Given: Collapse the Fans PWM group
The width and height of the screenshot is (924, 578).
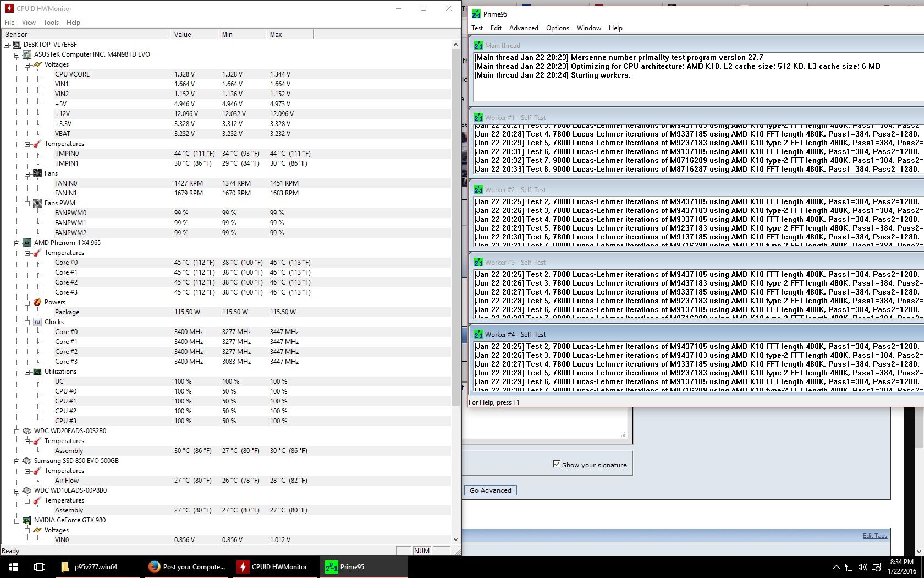Looking at the screenshot, I should pyautogui.click(x=27, y=203).
